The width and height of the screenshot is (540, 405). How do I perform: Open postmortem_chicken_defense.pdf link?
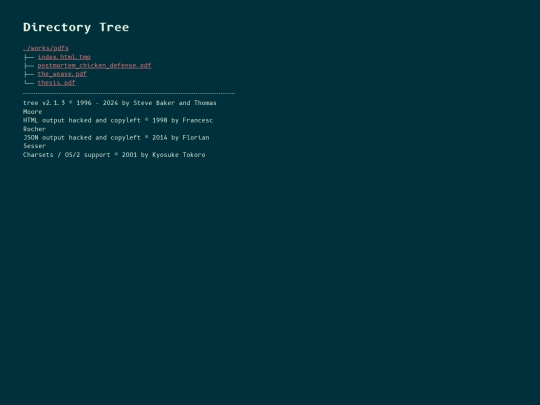tap(94, 65)
